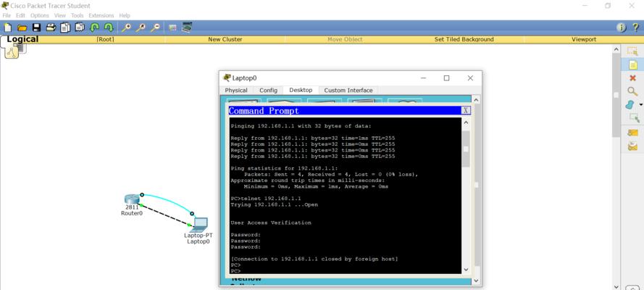Open the View menu
This screenshot has width=644, height=290.
point(60,16)
